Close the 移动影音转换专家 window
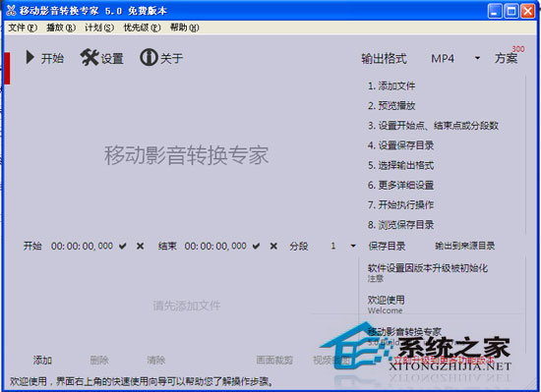Screen dimensions: 541x392 527,11
